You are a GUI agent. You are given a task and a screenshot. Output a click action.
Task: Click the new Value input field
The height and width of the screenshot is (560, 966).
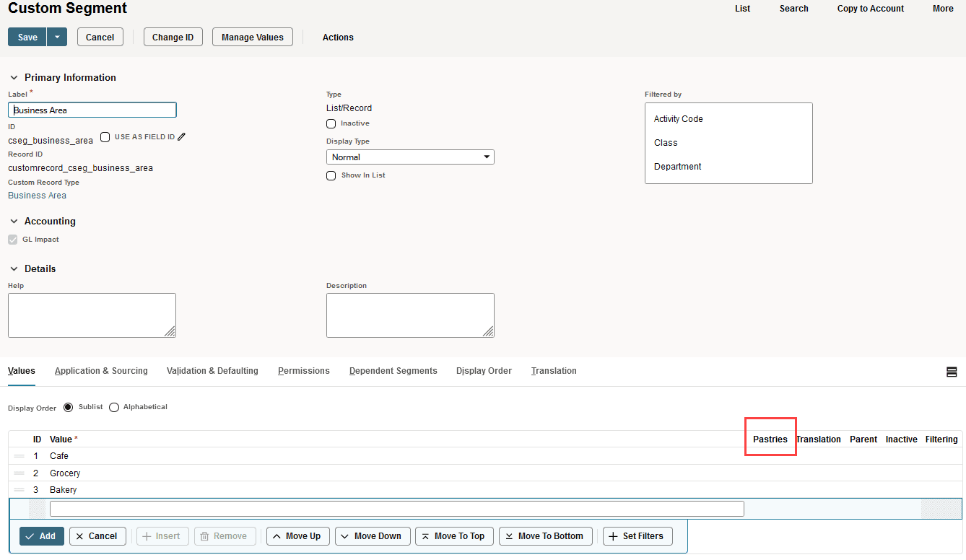396,509
